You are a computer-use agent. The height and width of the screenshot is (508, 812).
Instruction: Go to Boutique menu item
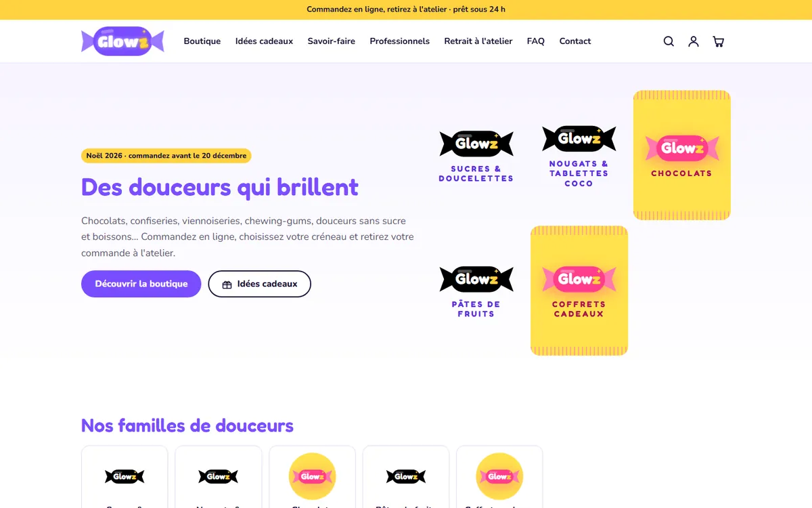coord(202,41)
